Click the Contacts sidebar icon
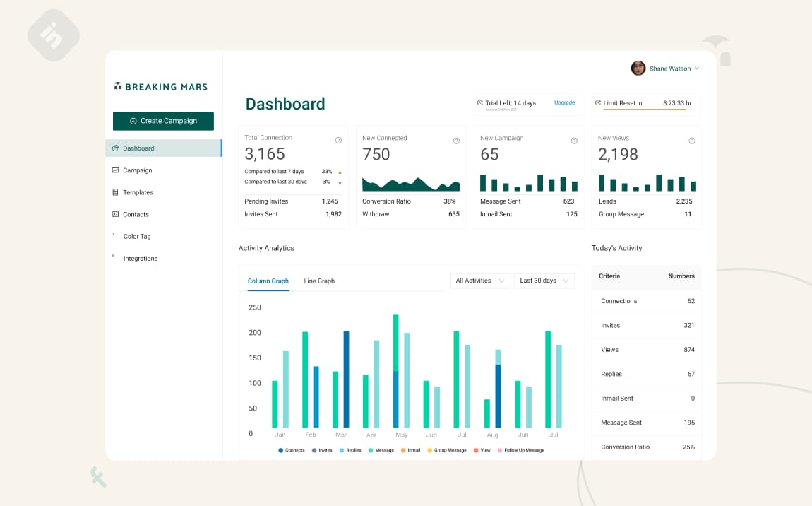The width and height of the screenshot is (812, 506). click(116, 214)
